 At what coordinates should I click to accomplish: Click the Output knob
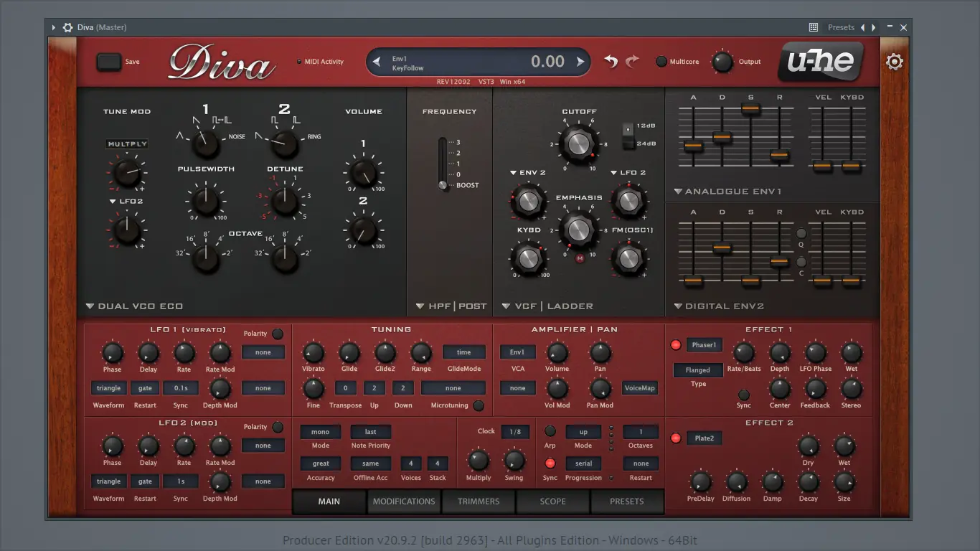(722, 62)
